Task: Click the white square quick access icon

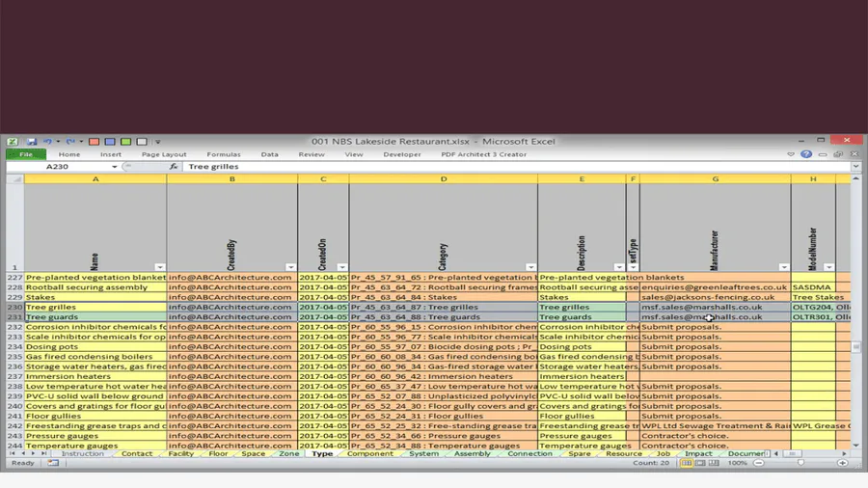Action: pyautogui.click(x=142, y=142)
